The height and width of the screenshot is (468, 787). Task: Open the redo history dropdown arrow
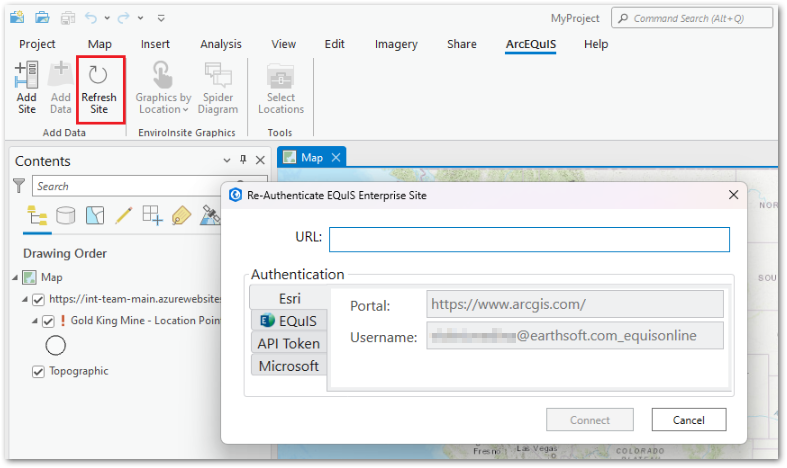coord(141,18)
